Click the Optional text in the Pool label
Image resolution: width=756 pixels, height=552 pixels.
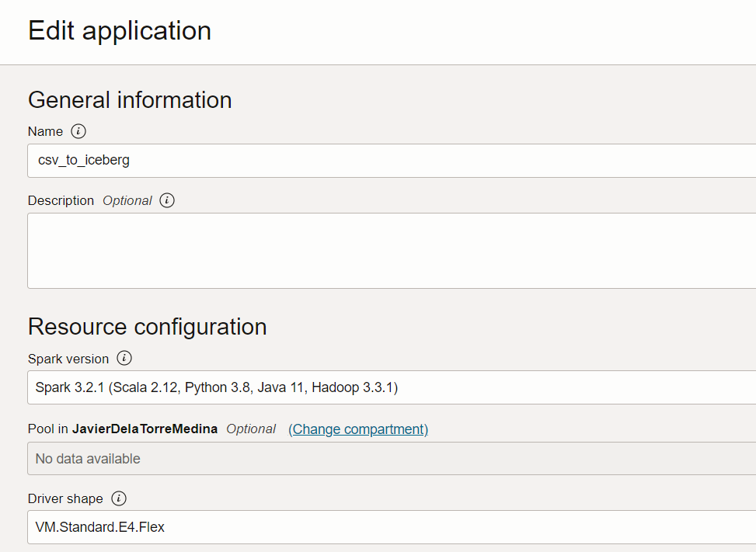click(251, 429)
